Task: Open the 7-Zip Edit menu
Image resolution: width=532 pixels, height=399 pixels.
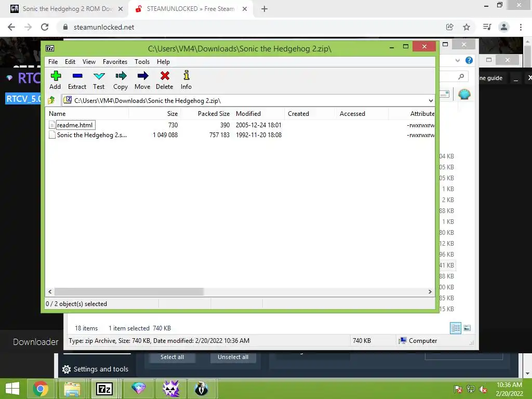Action: coord(70,62)
